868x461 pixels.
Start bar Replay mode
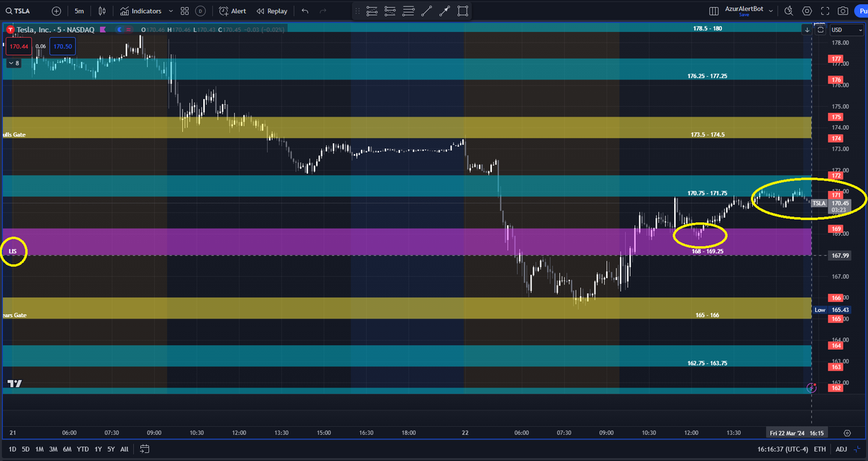(272, 11)
